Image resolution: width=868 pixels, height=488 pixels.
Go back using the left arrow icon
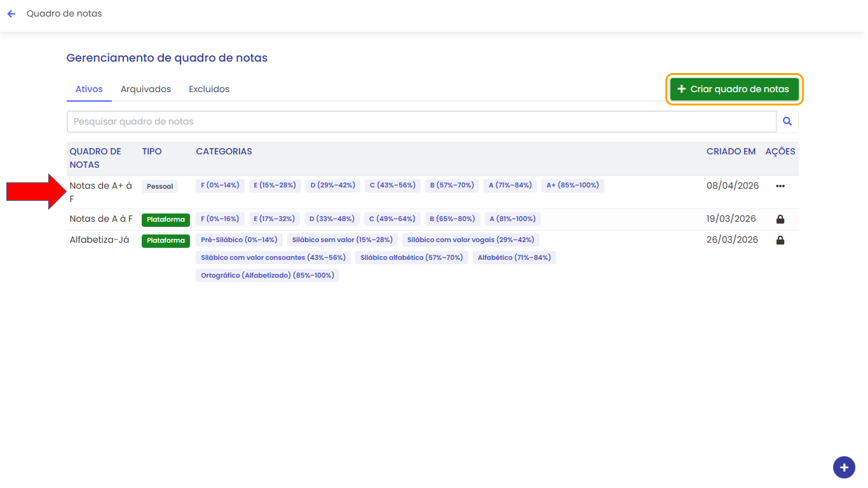coord(11,13)
